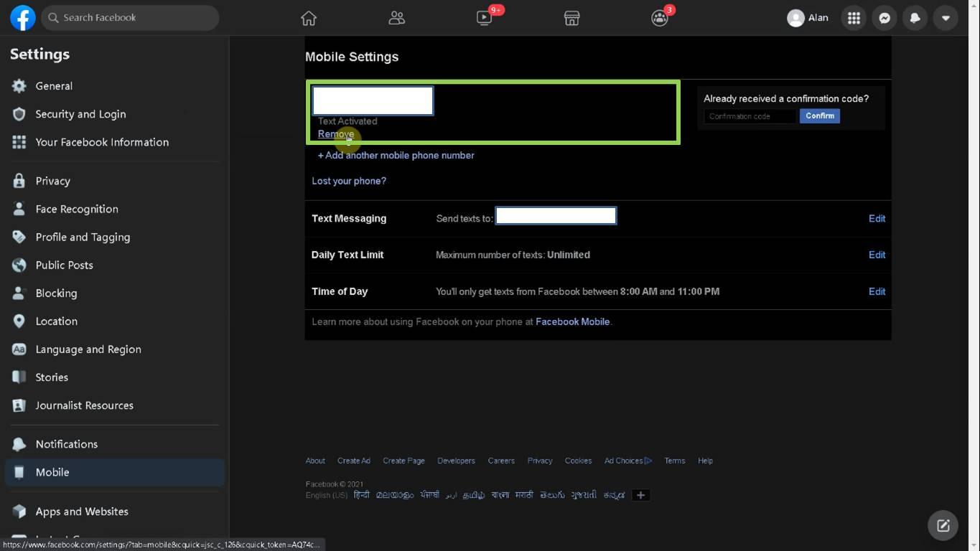The width and height of the screenshot is (980, 551).
Task: Click the Location pin icon
Action: coord(19,321)
